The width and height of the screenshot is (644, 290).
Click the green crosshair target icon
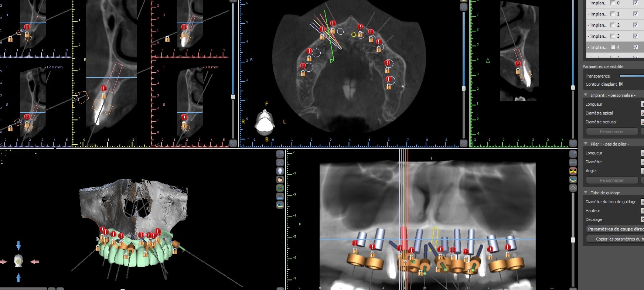[x=280, y=188]
